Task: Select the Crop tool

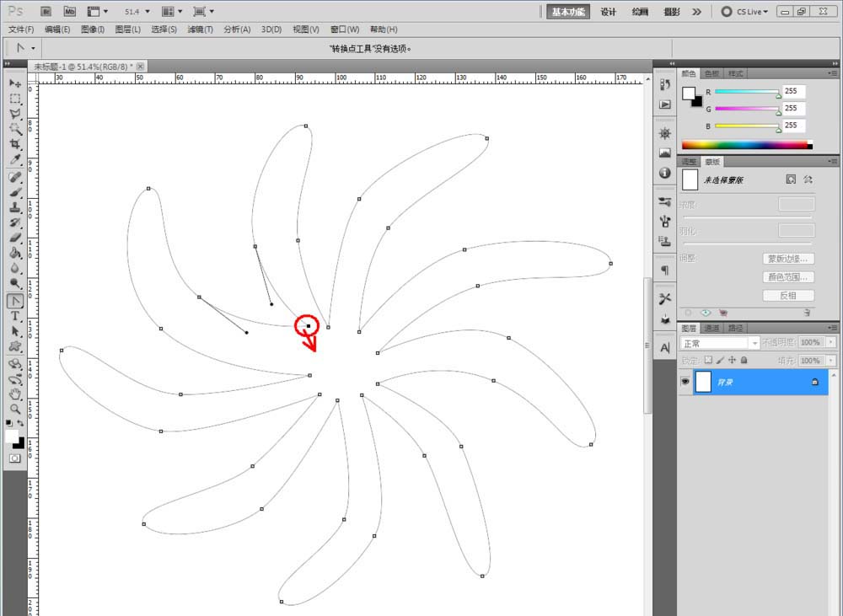Action: (15, 144)
